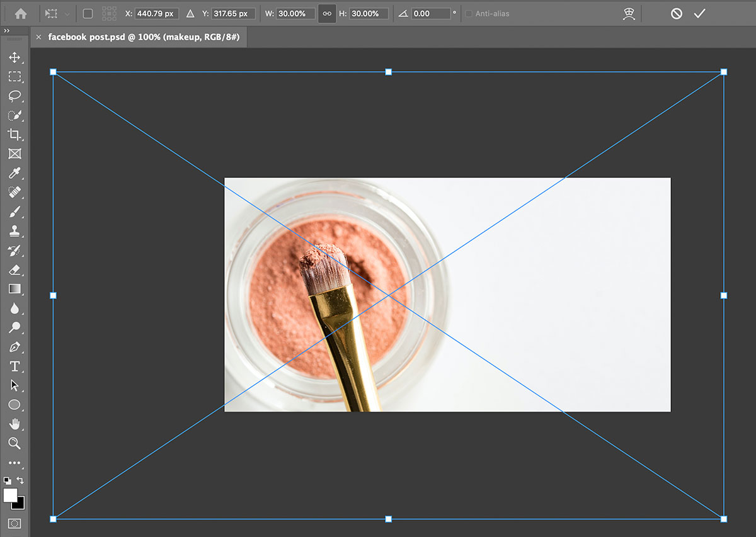Viewport: 756px width, 537px height.
Task: Select the Lasso tool
Action: (x=14, y=96)
